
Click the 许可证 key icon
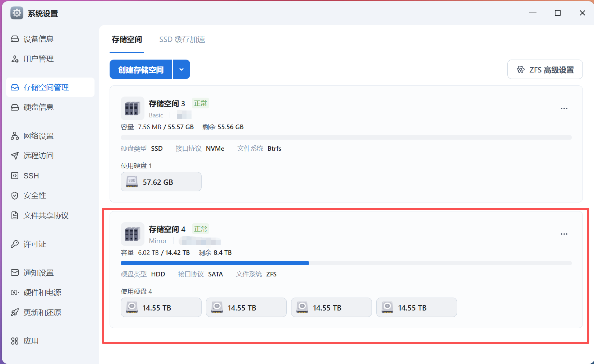pyautogui.click(x=15, y=244)
